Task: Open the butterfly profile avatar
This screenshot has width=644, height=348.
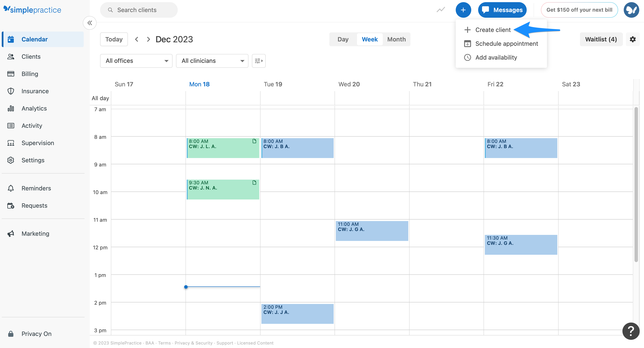Action: tap(631, 10)
